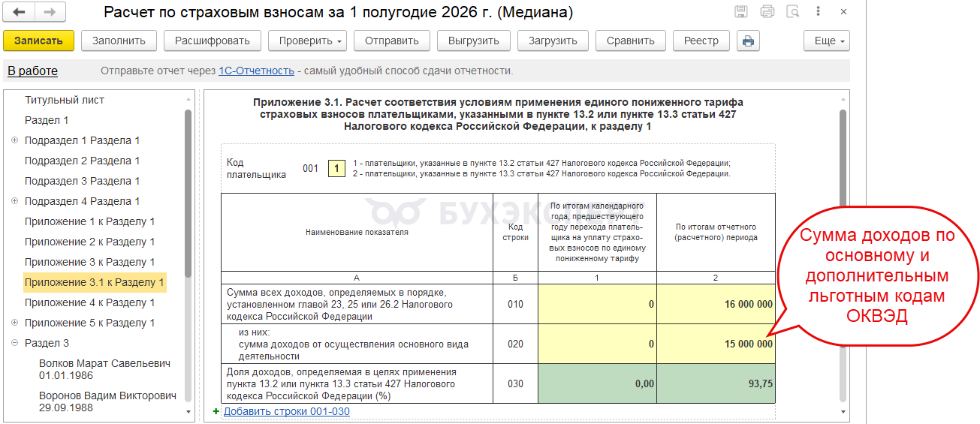This screenshot has width=980, height=424.
Task: Open the Проверить dropdown button
Action: coord(307,41)
